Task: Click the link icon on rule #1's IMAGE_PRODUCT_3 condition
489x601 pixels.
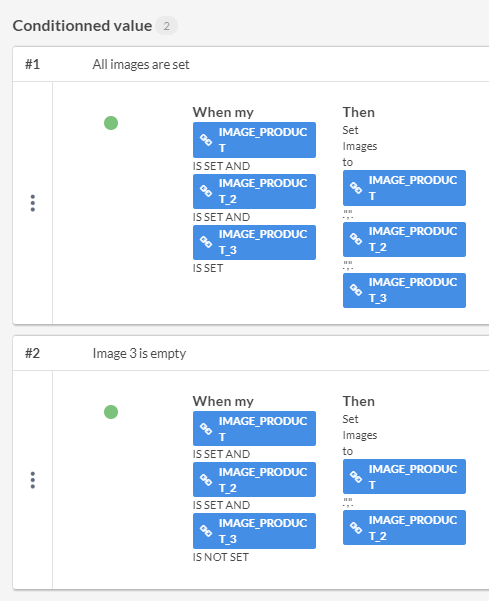Action: coord(206,242)
